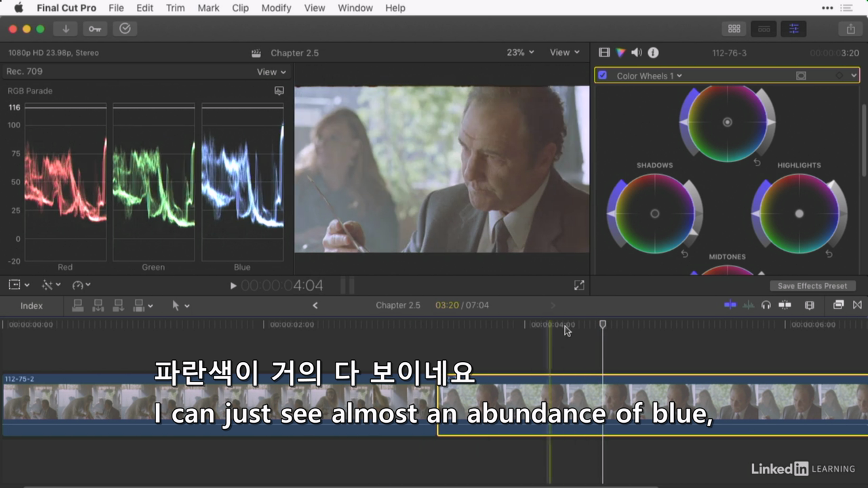Screen dimensions: 868x488
Task: Open the retime speedometer dropdown
Action: [81, 285]
